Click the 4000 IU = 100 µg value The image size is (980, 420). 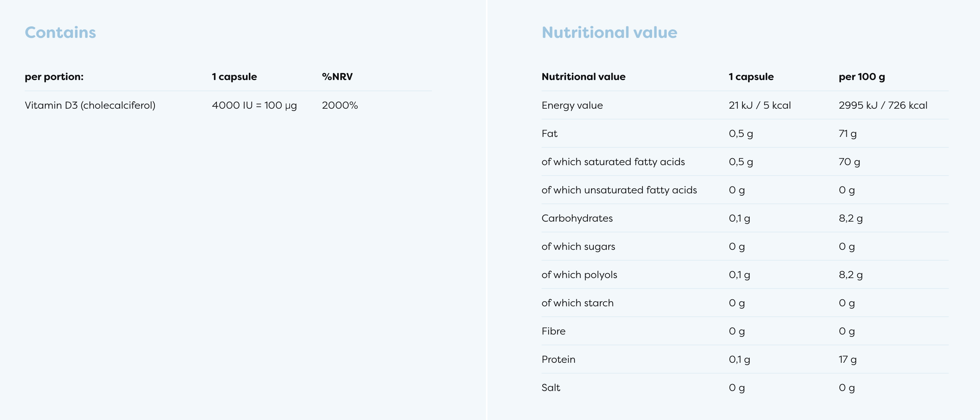pos(254,105)
